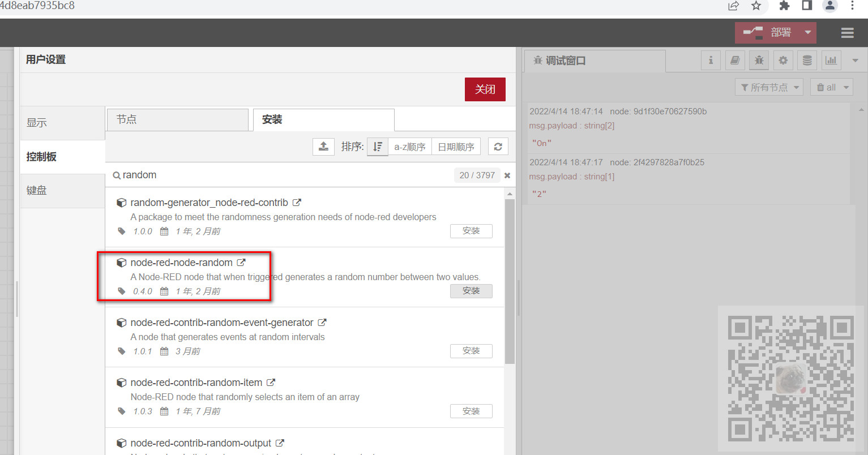Install random-generator_node-red-contrib module
The height and width of the screenshot is (455, 868).
click(x=471, y=231)
